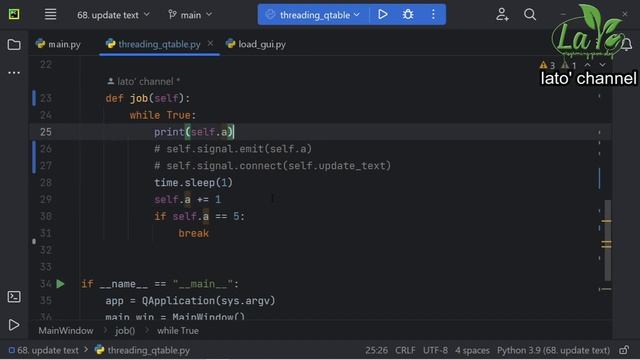Show more tool windows via ellipsis icon
640x360 pixels.
click(x=14, y=73)
